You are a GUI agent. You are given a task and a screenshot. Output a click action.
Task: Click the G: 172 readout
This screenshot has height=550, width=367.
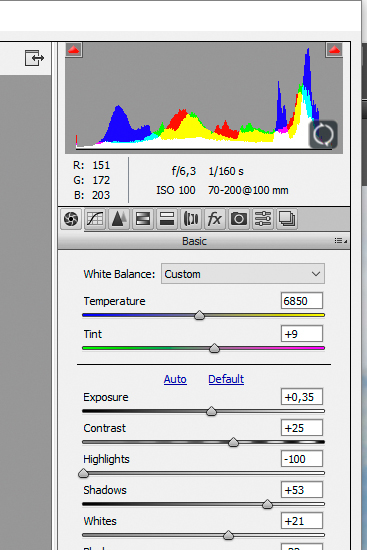tap(91, 180)
